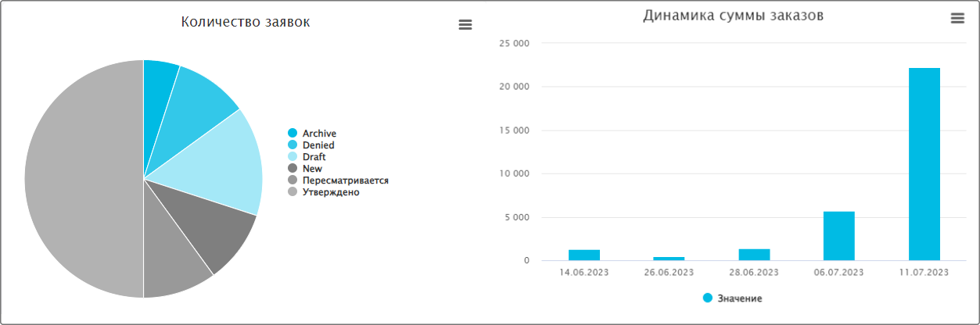Image resolution: width=980 pixels, height=325 pixels.
Task: Click the 06.07.2023 bar
Action: point(838,236)
